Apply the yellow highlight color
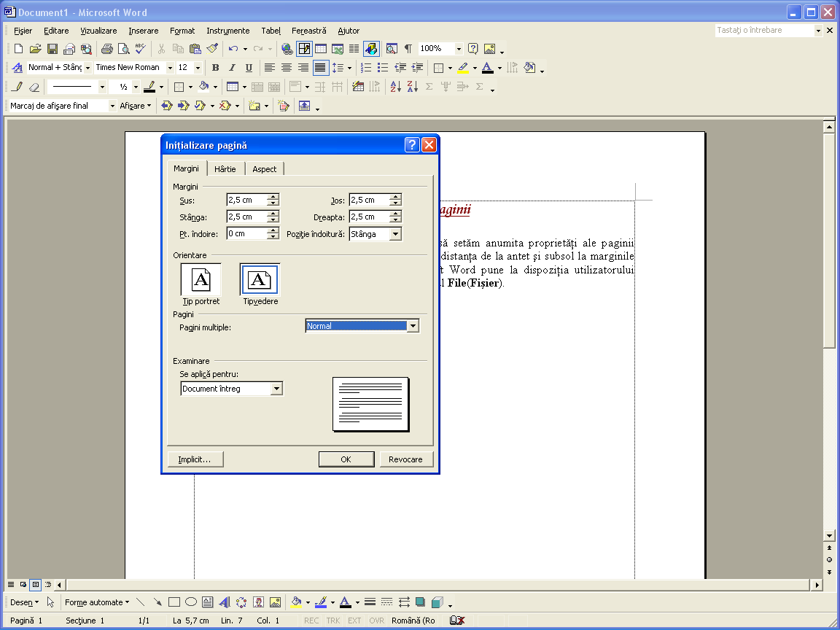The height and width of the screenshot is (630, 840). click(464, 68)
